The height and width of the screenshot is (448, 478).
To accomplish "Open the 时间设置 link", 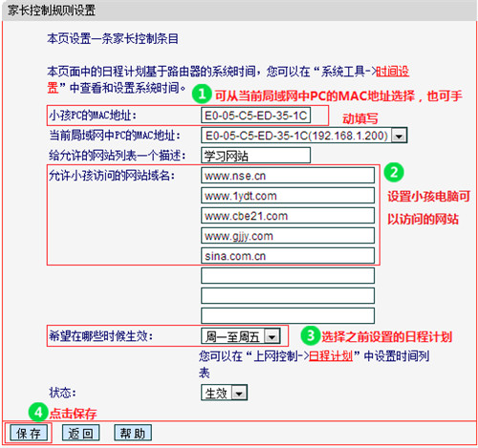I will coord(392,72).
